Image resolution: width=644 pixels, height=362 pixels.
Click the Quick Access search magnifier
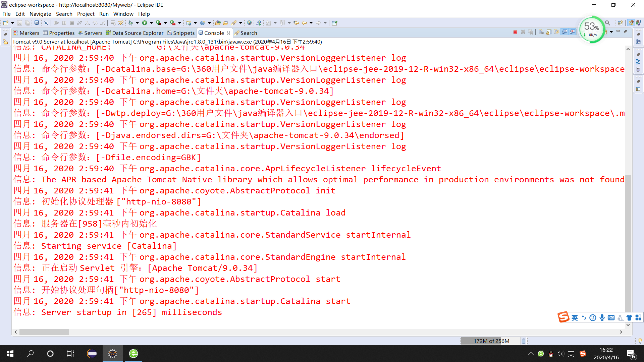coord(607,23)
